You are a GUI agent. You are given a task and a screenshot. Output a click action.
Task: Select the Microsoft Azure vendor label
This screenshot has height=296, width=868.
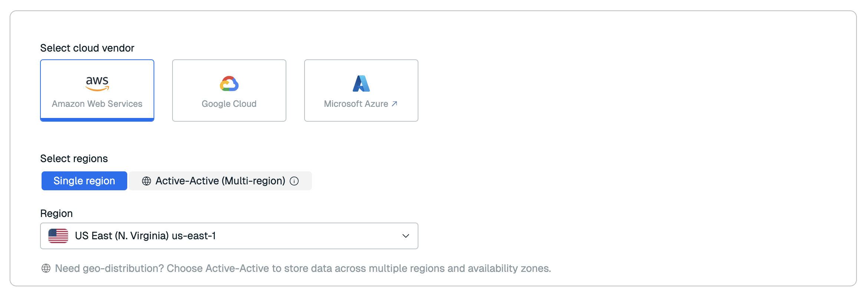pos(356,104)
